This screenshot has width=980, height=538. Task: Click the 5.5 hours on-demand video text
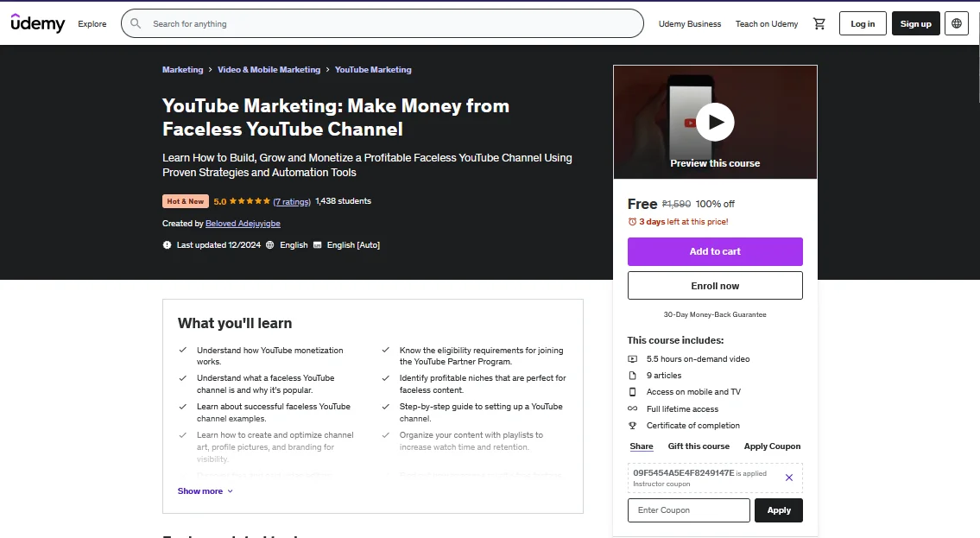click(699, 359)
